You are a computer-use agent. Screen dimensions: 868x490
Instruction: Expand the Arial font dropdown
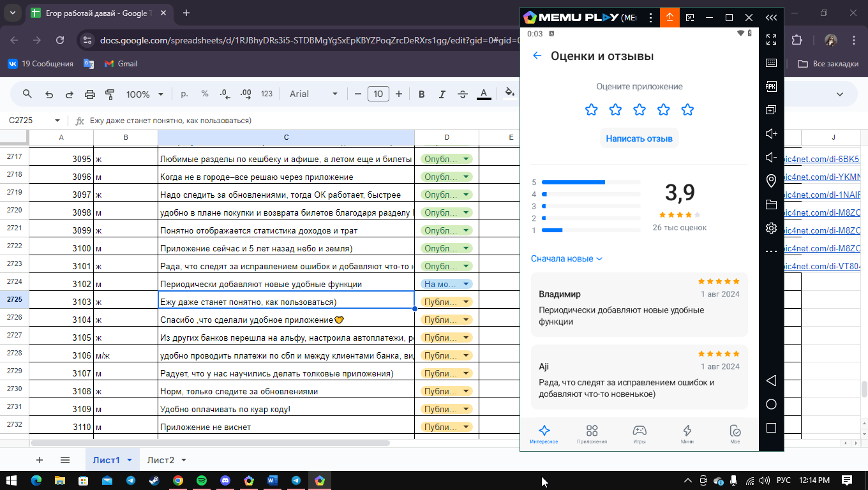tap(313, 94)
